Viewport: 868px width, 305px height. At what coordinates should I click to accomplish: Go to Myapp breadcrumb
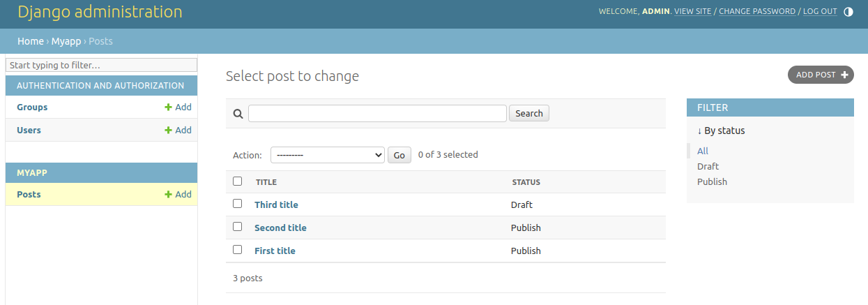tap(66, 41)
